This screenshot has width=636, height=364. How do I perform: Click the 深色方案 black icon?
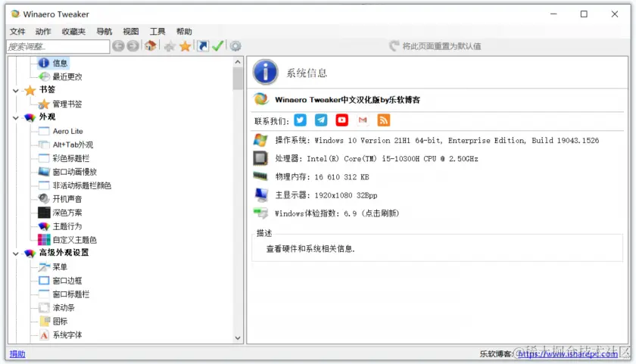point(44,213)
